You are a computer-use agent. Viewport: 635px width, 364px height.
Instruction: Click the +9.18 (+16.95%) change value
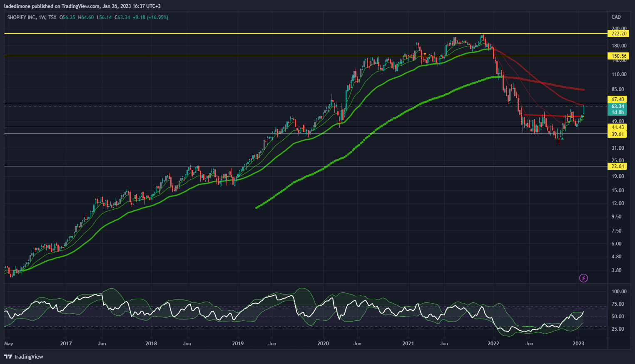pos(150,17)
